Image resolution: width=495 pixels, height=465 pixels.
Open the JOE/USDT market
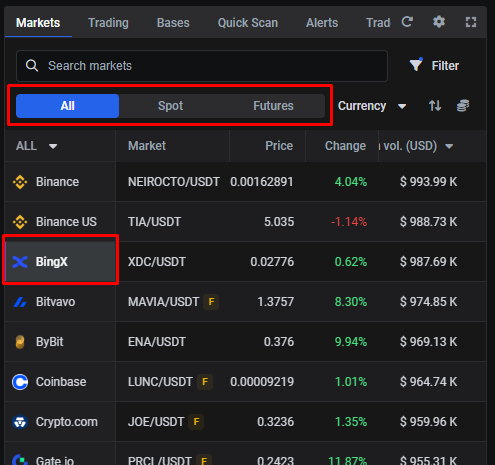(156, 422)
